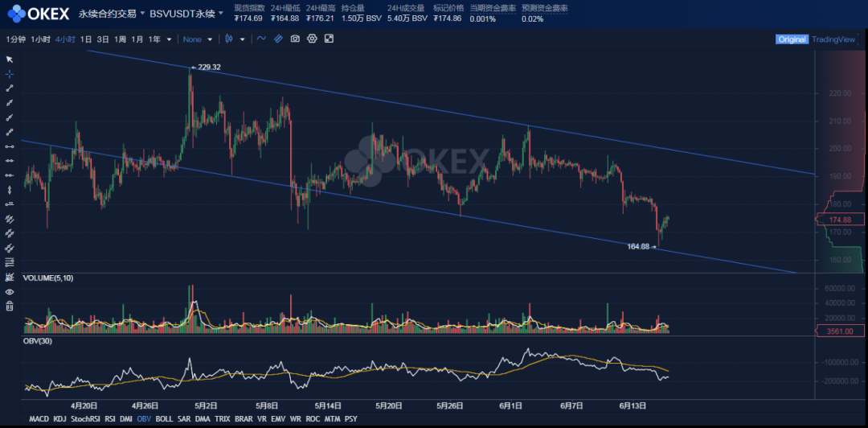The image size is (868, 428).
Task: Click the OKEX logo
Action: (39, 13)
